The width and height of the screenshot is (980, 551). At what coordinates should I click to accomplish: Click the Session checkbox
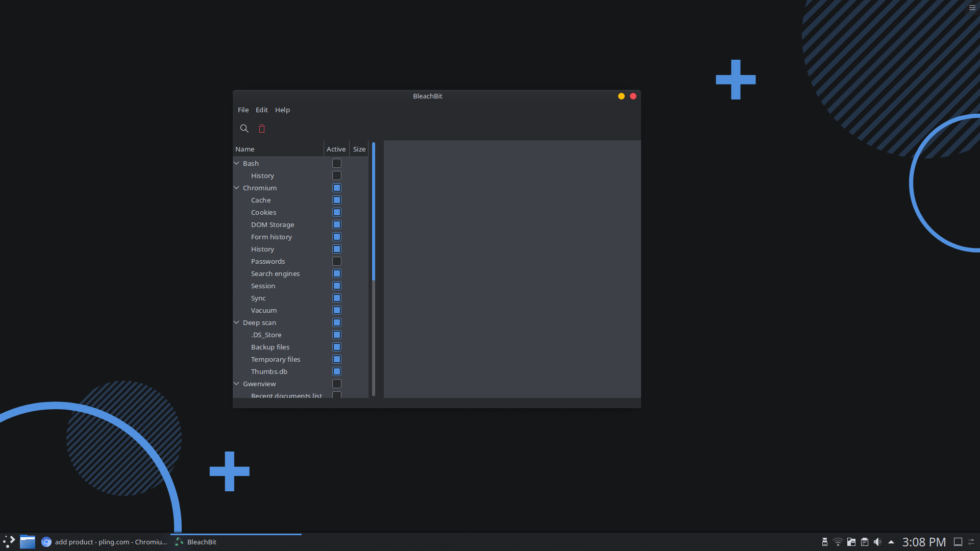[x=337, y=286]
